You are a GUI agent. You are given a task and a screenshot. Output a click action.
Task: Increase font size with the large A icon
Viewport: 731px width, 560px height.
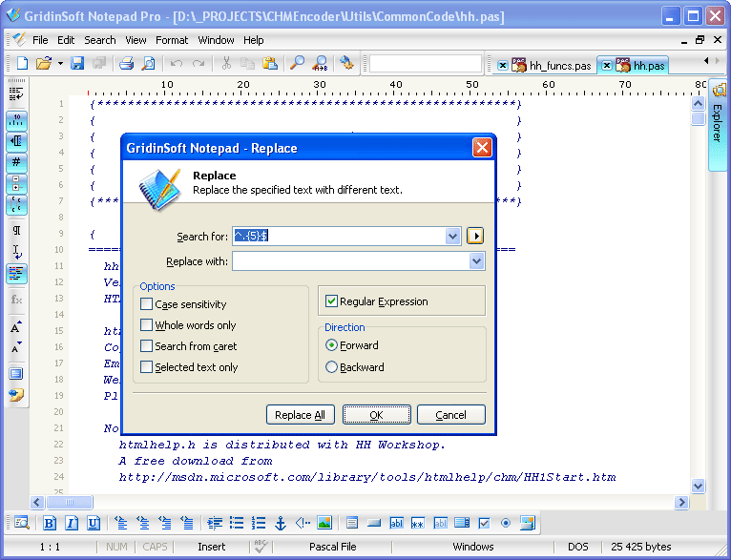16,327
